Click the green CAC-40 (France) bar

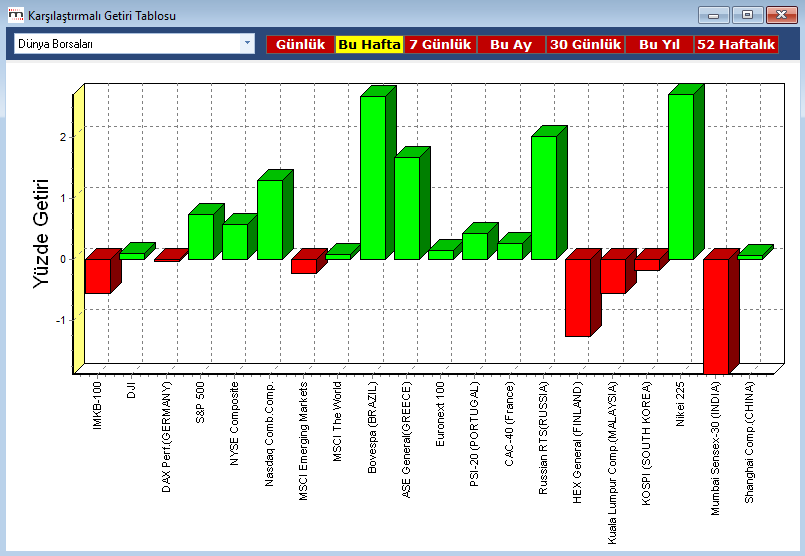click(510, 251)
